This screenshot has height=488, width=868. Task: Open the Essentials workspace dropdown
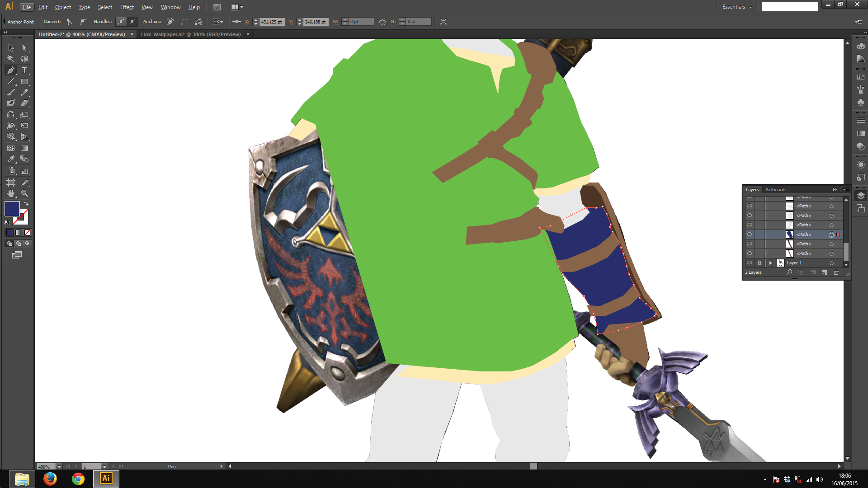[737, 7]
